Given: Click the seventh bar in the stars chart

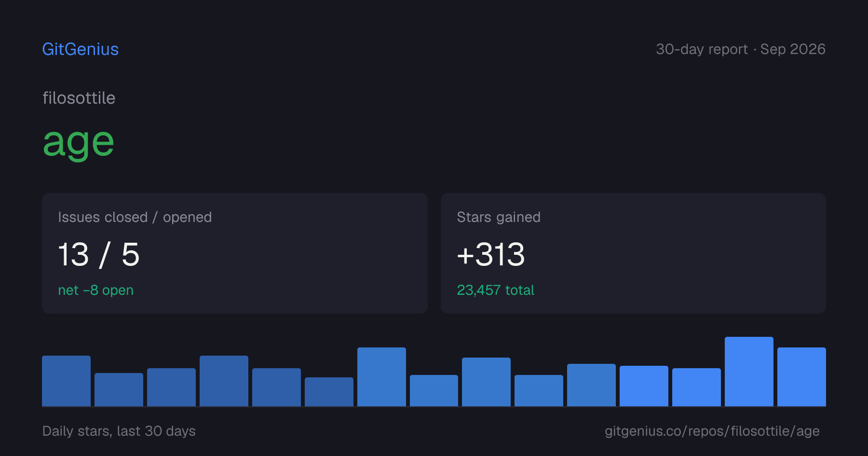Looking at the screenshot, I should click(381, 377).
